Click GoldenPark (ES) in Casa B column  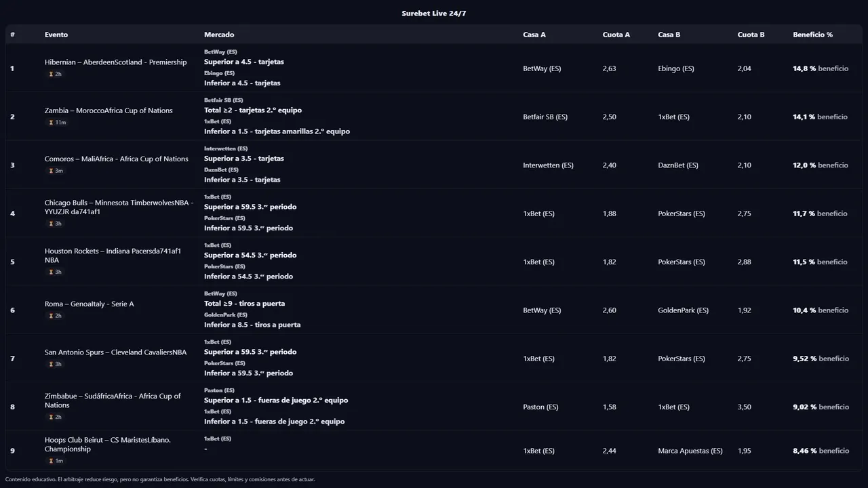click(683, 310)
